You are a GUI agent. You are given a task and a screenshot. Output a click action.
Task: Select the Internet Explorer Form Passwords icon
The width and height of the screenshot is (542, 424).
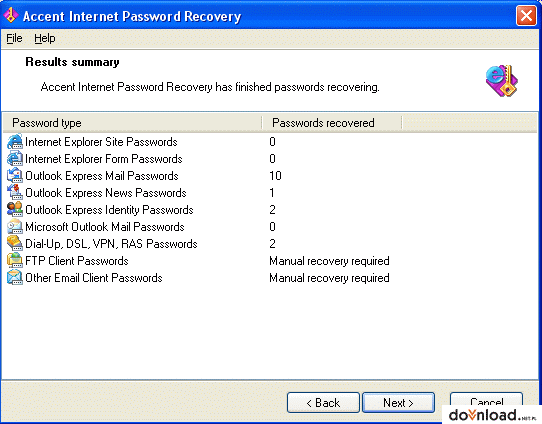[15, 159]
